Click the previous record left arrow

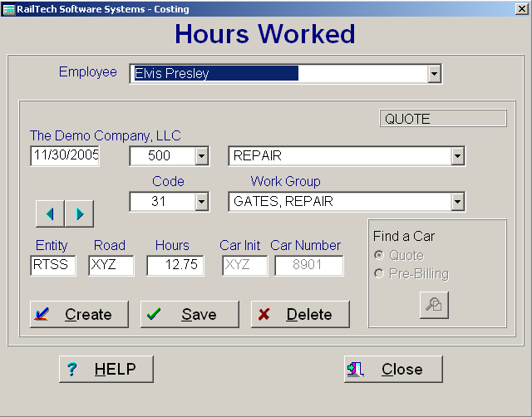pyautogui.click(x=50, y=213)
